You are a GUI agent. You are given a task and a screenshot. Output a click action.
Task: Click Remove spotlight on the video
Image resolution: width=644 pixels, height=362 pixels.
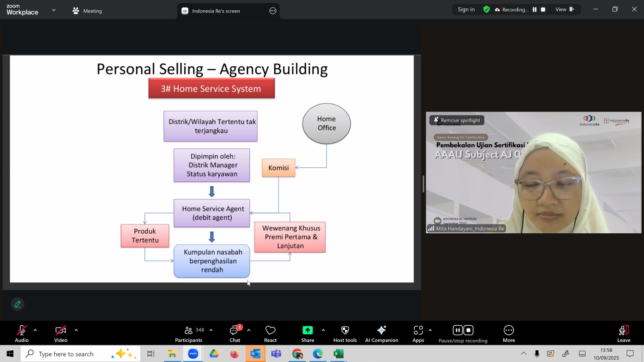(457, 120)
